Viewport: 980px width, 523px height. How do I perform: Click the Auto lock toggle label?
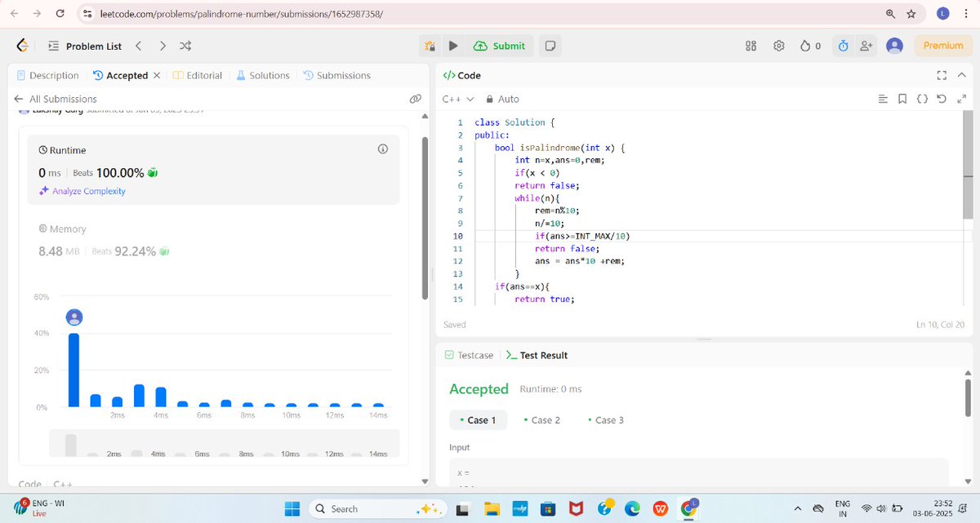(x=502, y=99)
